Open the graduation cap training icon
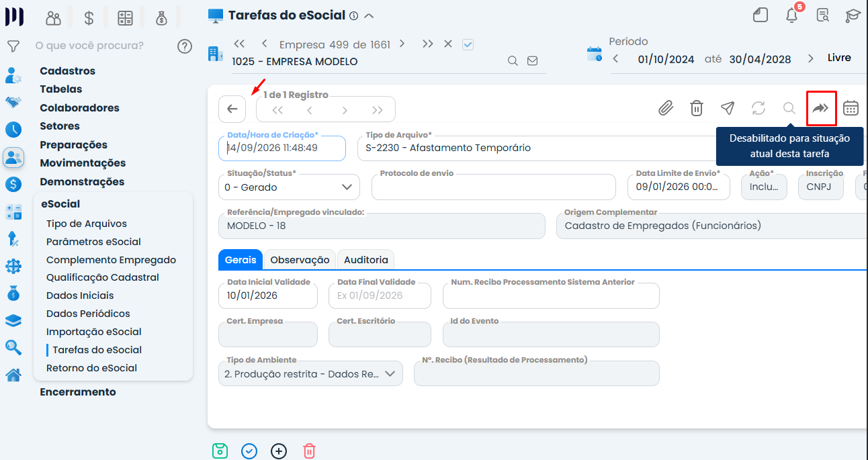Viewport: 868px width, 460px height. [x=853, y=15]
